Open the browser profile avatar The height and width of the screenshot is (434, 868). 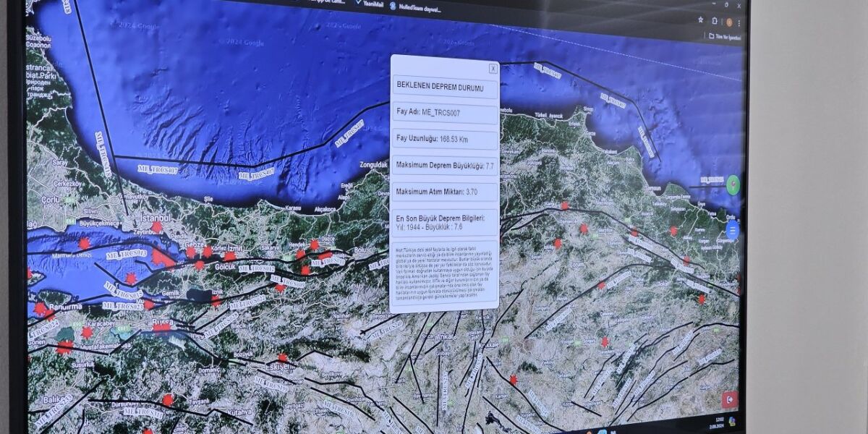(x=728, y=22)
